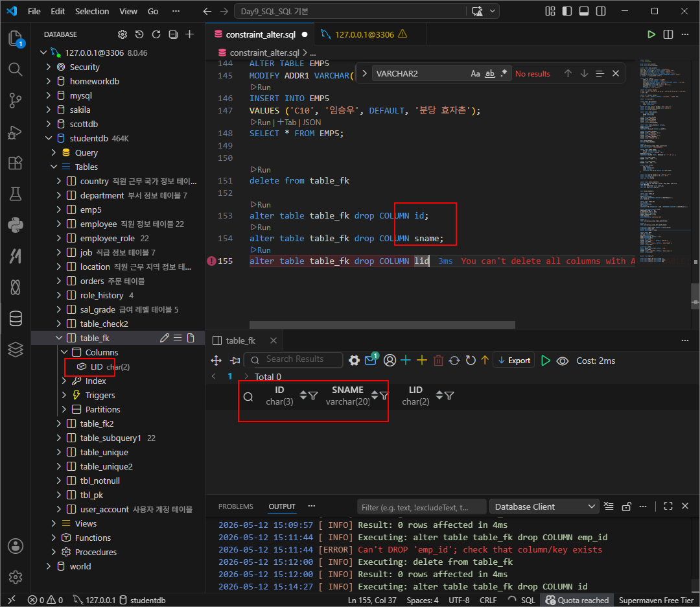The height and width of the screenshot is (607, 700).
Task: Execute query with green play icon in results
Action: pos(546,361)
